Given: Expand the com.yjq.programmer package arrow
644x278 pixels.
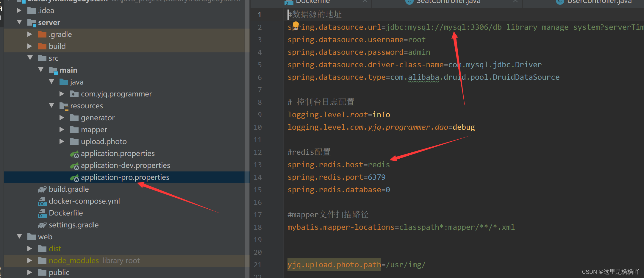Looking at the screenshot, I should [62, 94].
